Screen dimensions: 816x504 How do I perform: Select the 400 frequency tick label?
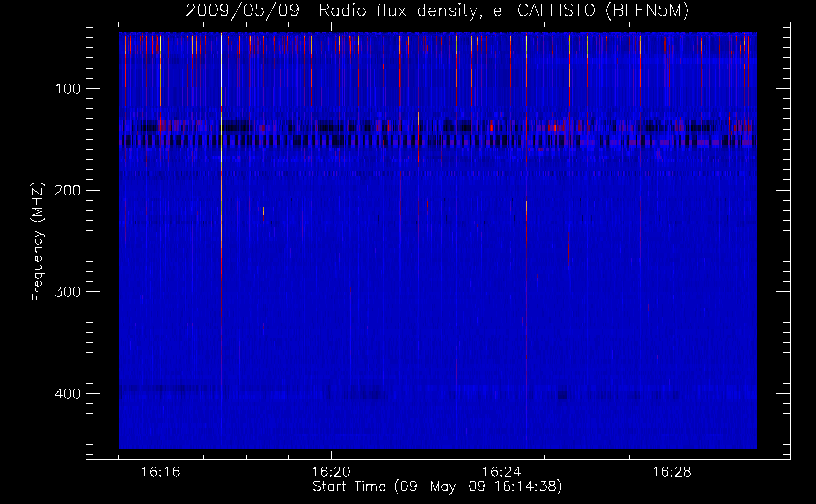pos(68,394)
